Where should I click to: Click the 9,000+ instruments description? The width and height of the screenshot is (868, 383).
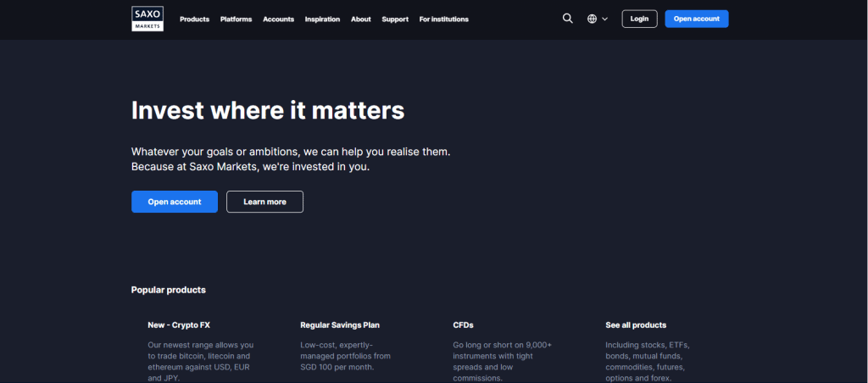(x=502, y=362)
